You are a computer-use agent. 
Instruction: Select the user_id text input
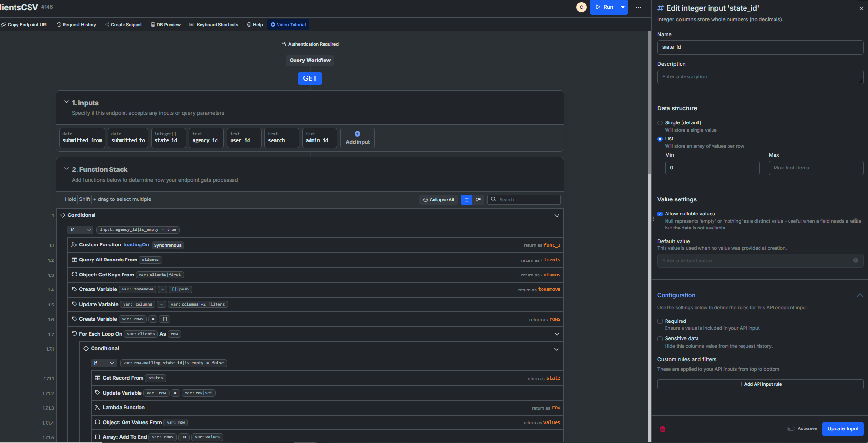(x=244, y=137)
